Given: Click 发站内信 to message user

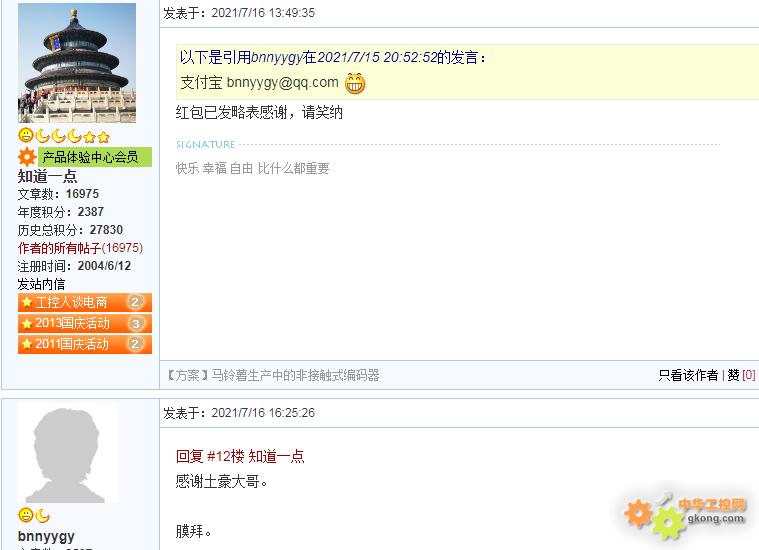Looking at the screenshot, I should [41, 284].
